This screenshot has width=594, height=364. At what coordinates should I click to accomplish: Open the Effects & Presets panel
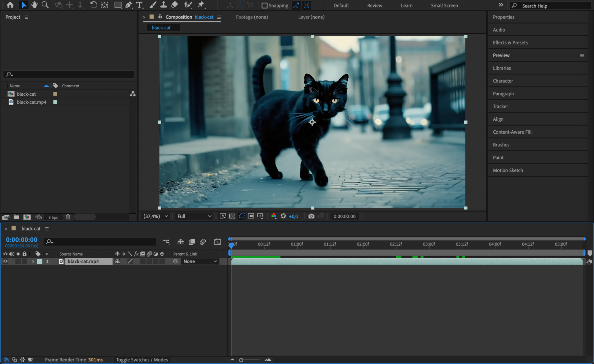pos(510,42)
